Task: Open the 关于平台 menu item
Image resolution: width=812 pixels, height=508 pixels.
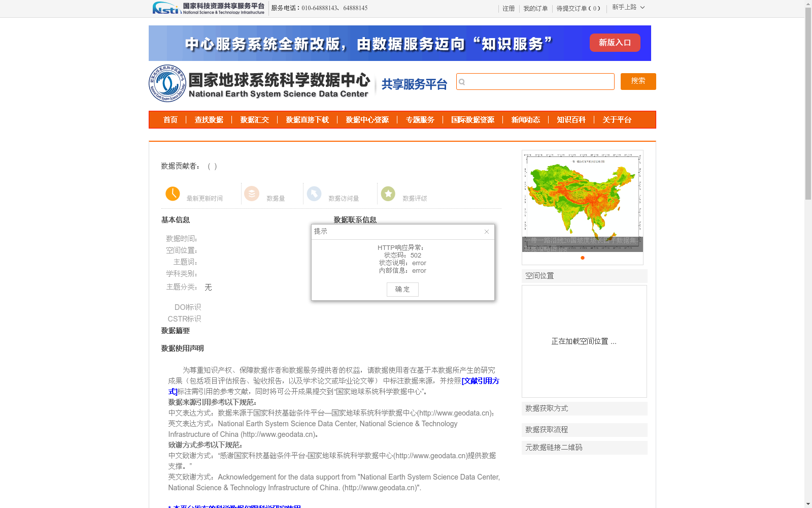Action: [617, 120]
